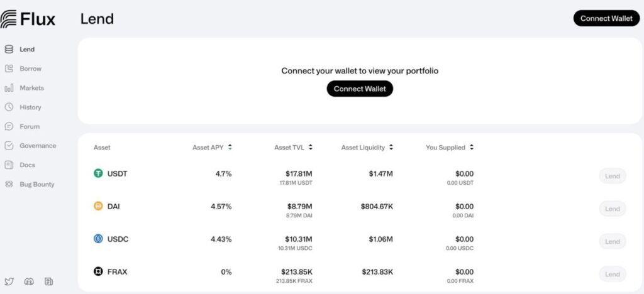Sort by Asset Liquidity column arrow
The height and width of the screenshot is (294, 644).
pos(391,148)
